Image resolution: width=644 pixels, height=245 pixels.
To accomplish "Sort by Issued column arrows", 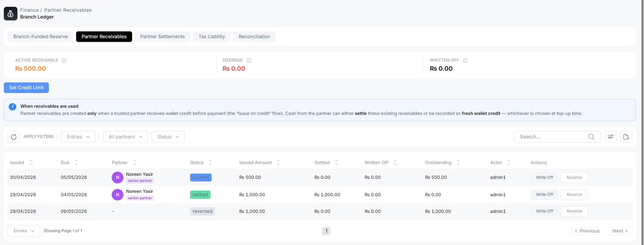I will 31,163.
